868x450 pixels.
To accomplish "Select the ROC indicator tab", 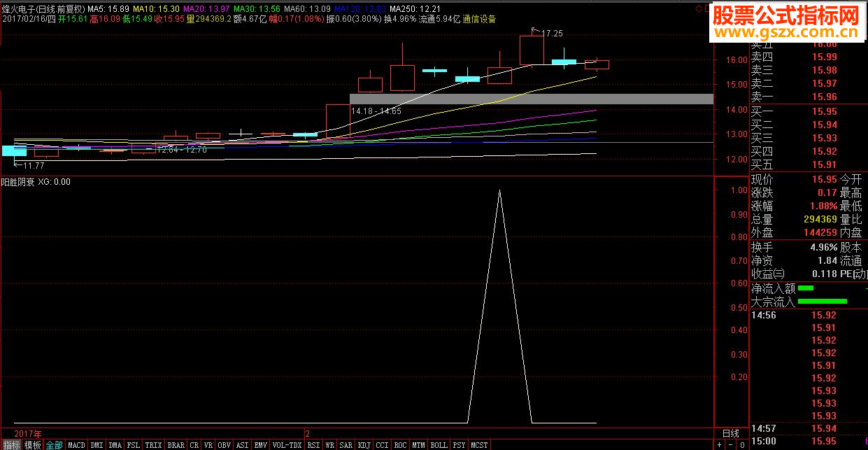I will [401, 445].
